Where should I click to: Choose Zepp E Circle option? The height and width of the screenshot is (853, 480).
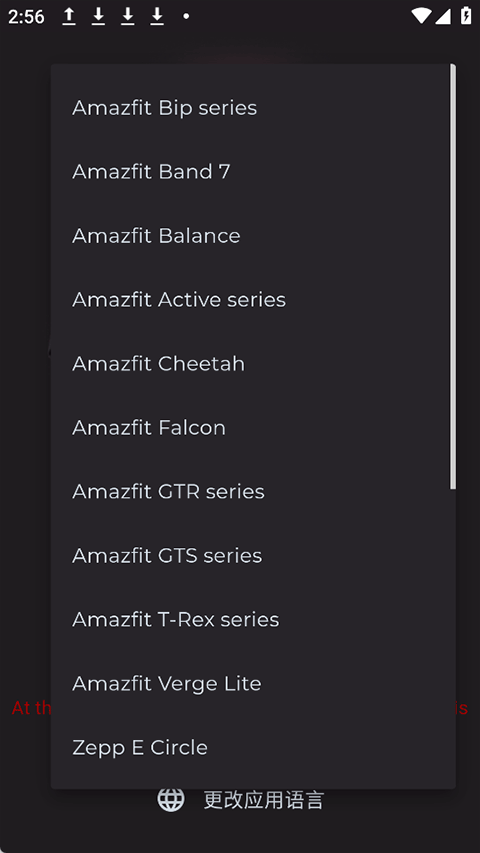pyautogui.click(x=253, y=747)
